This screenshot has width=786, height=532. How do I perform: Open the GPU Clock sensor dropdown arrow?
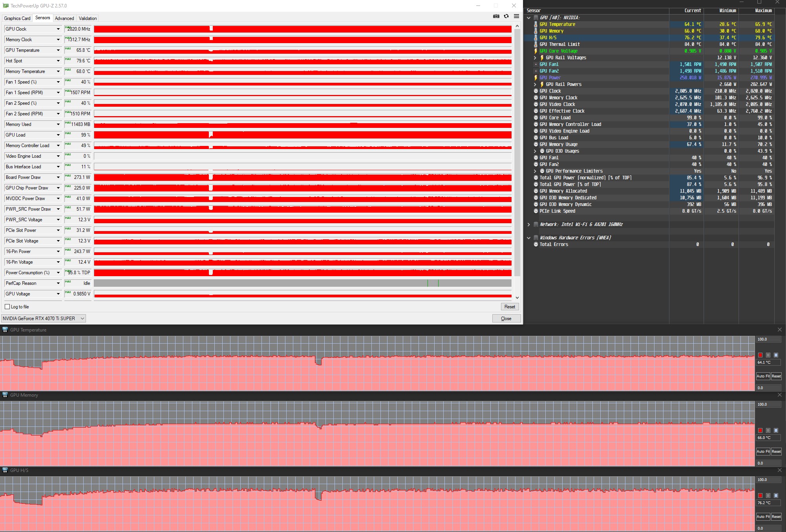(x=58, y=29)
